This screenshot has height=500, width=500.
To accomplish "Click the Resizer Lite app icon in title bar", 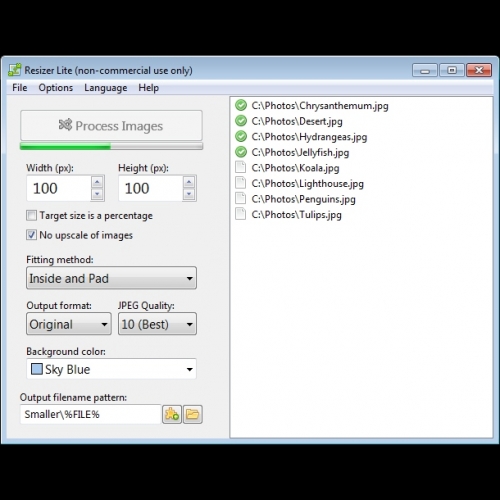I will point(15,70).
